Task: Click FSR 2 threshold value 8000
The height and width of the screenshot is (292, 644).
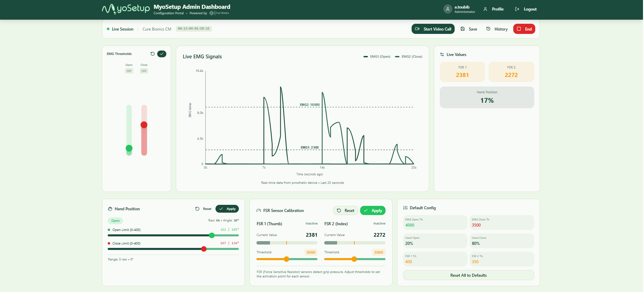Action: click(x=379, y=252)
